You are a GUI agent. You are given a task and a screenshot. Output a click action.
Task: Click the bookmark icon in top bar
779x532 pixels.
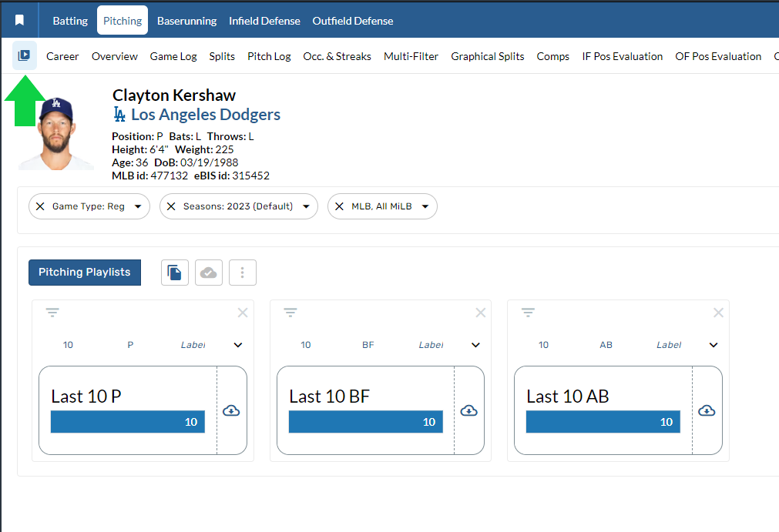click(20, 21)
